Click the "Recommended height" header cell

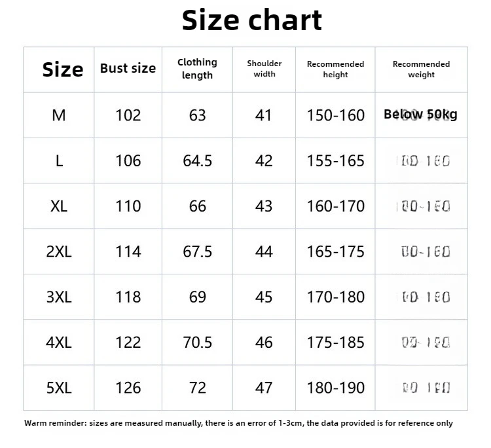click(x=335, y=69)
